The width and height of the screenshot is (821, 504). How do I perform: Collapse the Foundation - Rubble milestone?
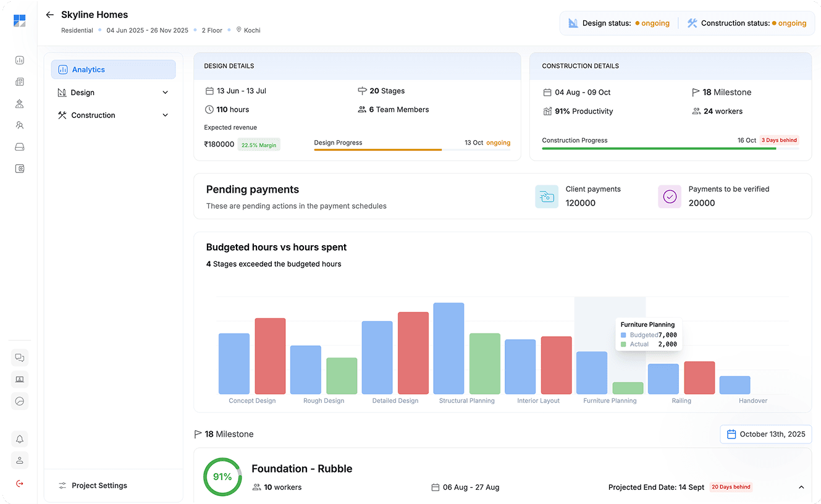[x=801, y=487]
